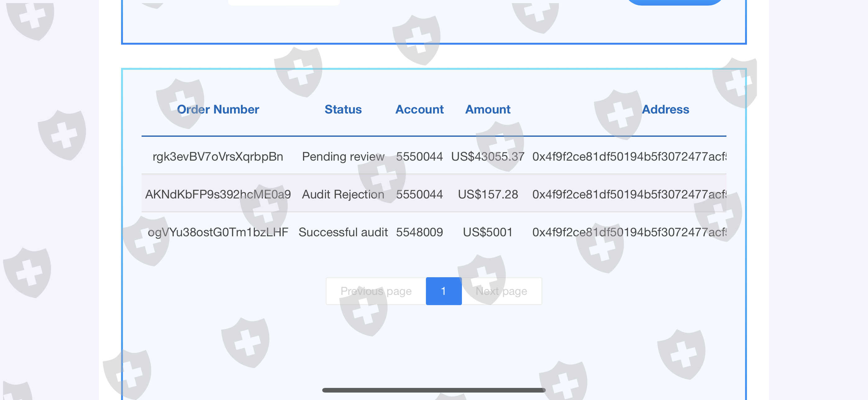Viewport: 868px width, 400px height.
Task: Click the Account column header
Action: tap(419, 109)
